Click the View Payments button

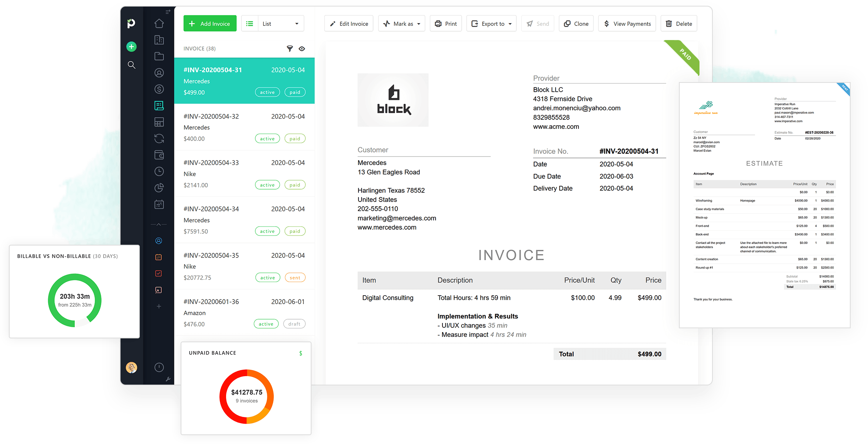(x=627, y=24)
